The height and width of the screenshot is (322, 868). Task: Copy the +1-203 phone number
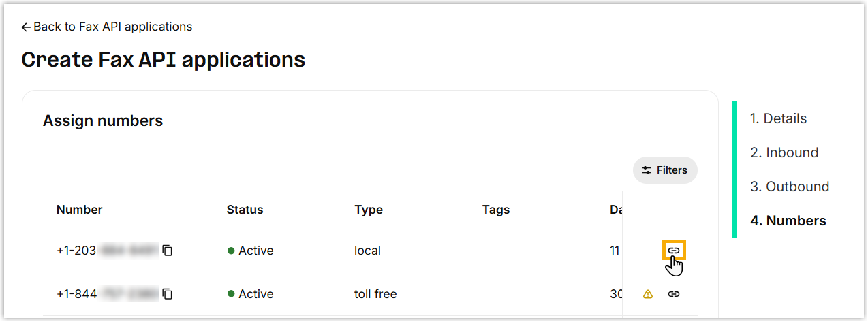tap(168, 251)
